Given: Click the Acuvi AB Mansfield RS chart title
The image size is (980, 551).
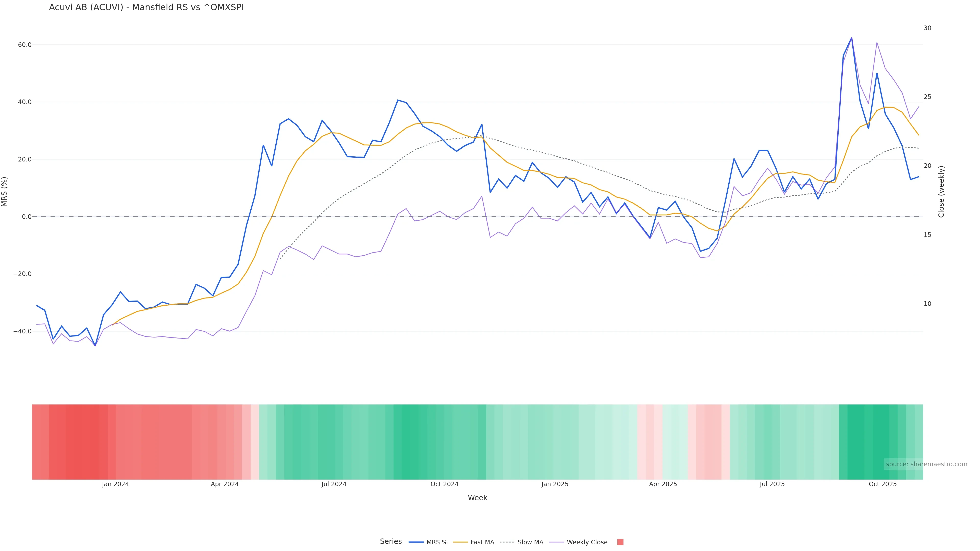Looking at the screenshot, I should click(146, 7).
